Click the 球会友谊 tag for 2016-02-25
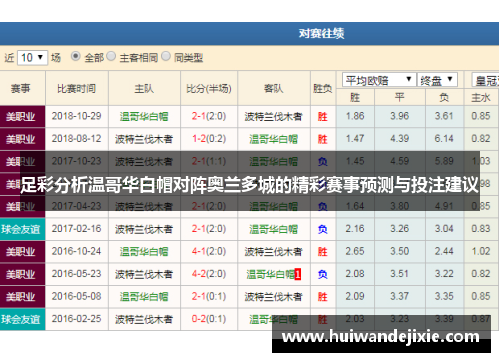 tap(22, 319)
